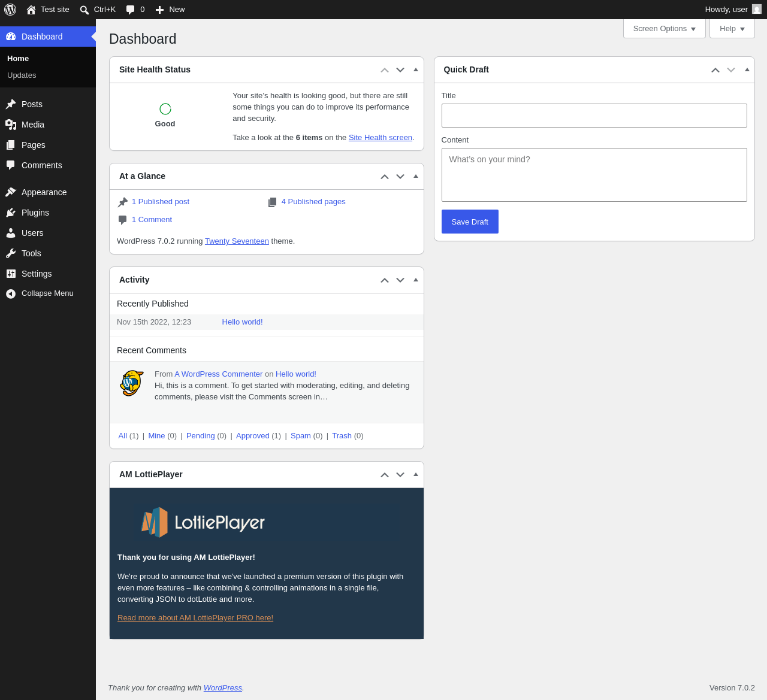
Task: Click the Collapse Menu arrow icon
Action: [x=11, y=293]
